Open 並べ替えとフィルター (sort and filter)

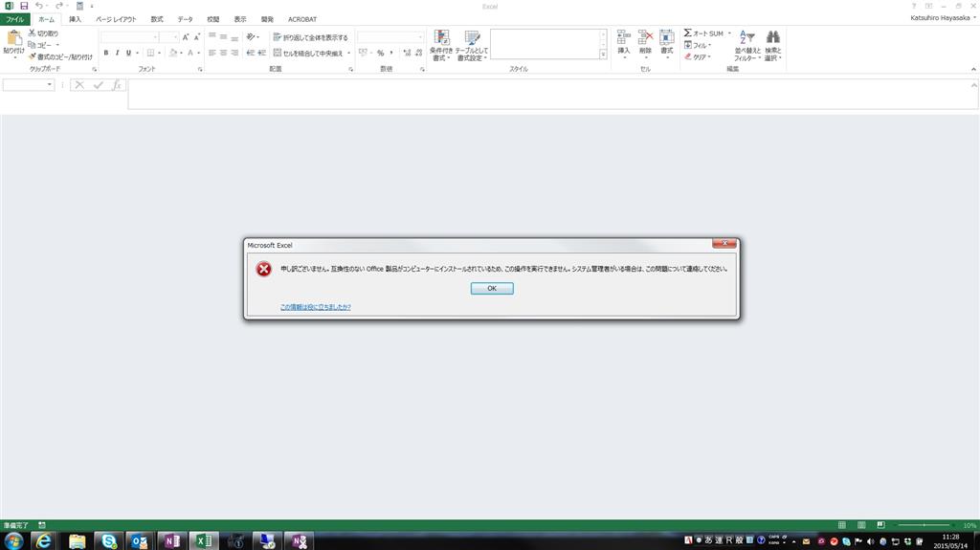point(747,45)
